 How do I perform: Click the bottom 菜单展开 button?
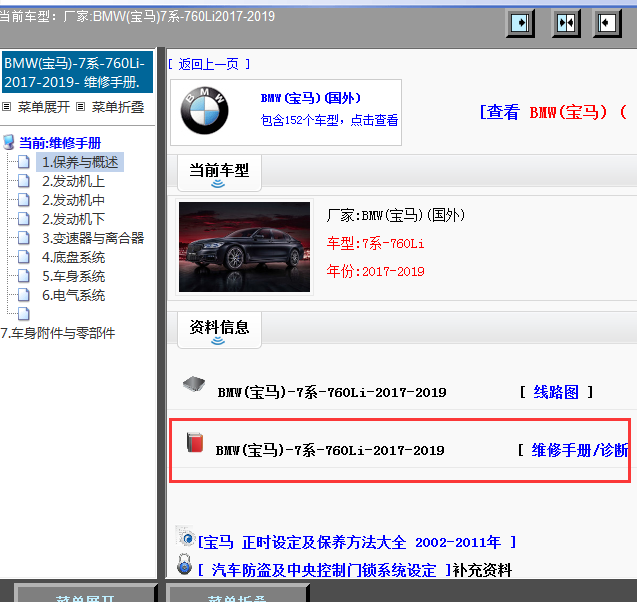point(85,594)
